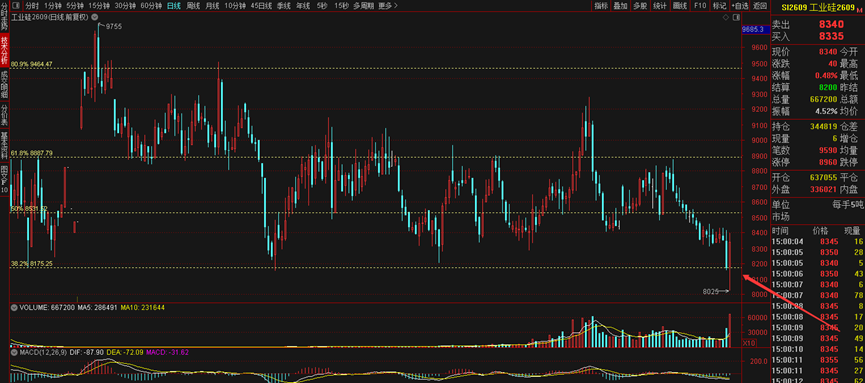Viewport: 865px width, 383px height.
Task: Open the 画线 drawing tools
Action: (x=680, y=6)
